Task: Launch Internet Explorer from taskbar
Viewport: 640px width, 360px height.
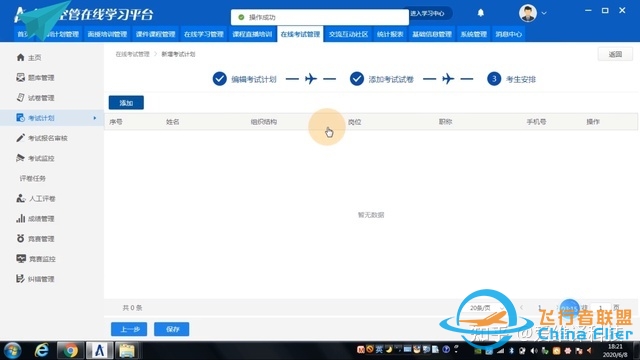Action: pyautogui.click(x=41, y=351)
